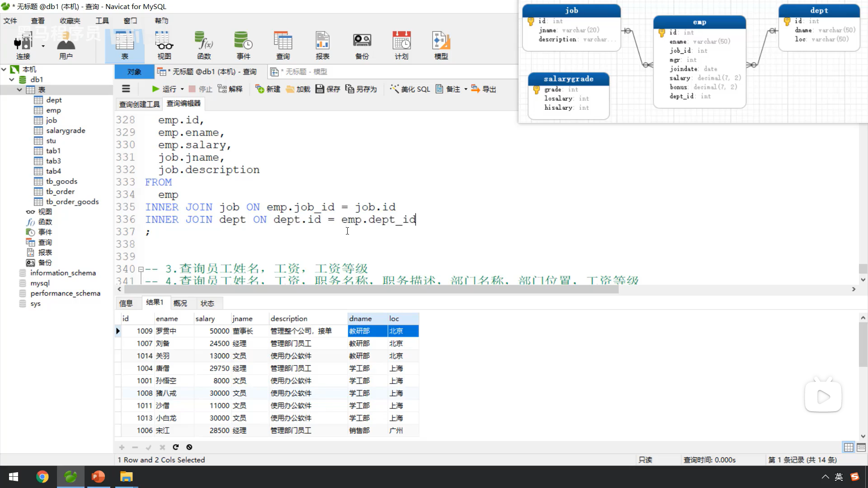Click the Run (运行) play icon

point(156,89)
